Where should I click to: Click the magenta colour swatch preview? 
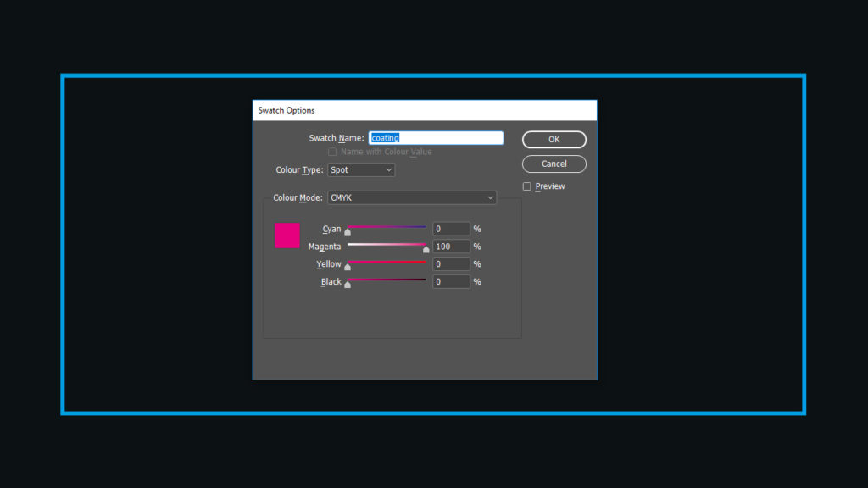(x=286, y=236)
